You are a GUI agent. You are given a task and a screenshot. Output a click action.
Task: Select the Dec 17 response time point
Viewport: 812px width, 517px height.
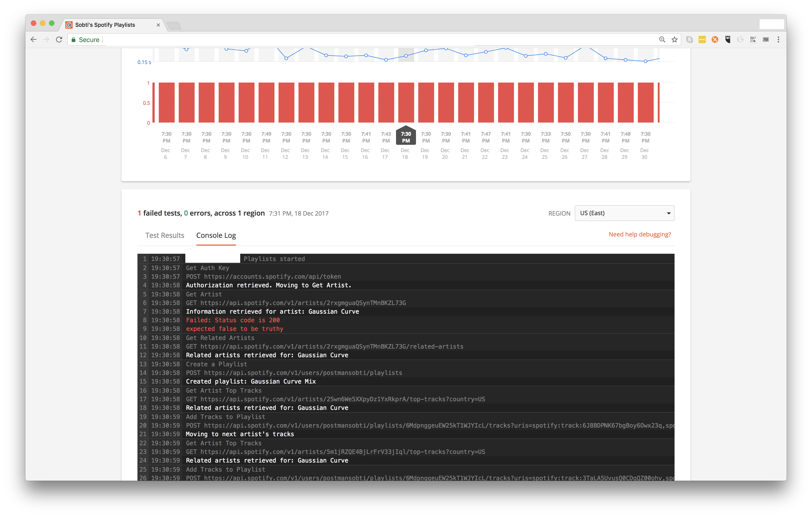click(x=386, y=60)
